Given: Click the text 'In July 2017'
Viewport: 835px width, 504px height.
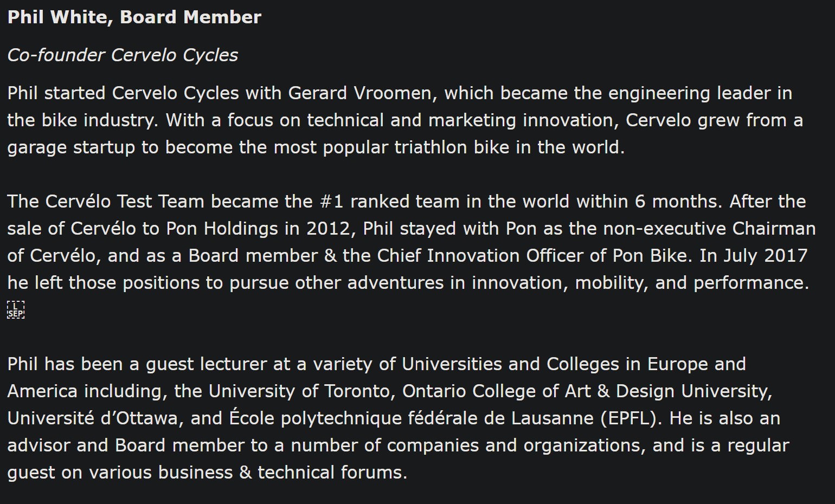Looking at the screenshot, I should (x=753, y=256).
